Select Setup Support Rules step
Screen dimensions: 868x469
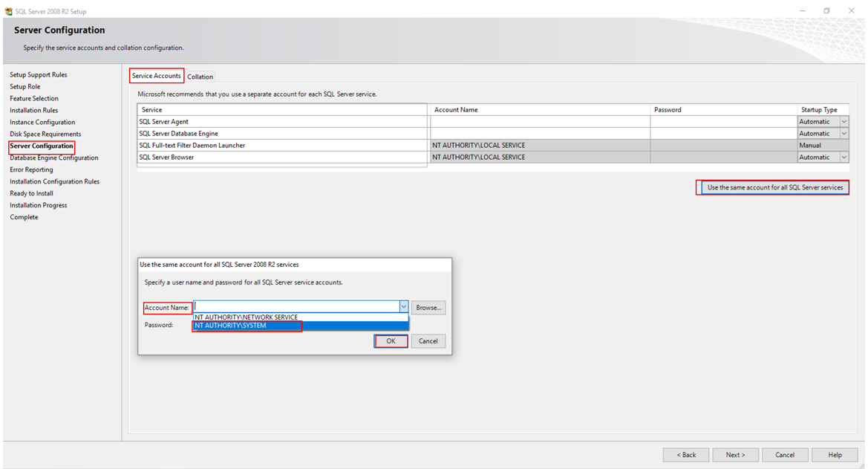point(38,75)
